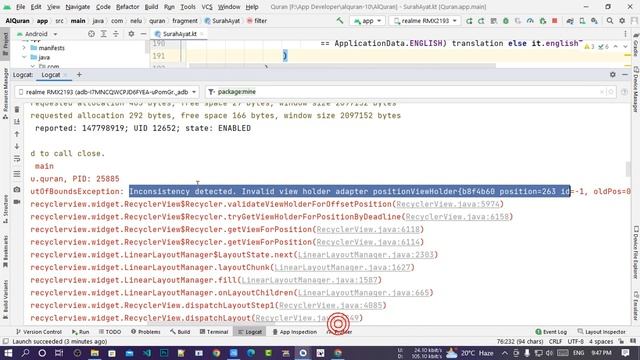Open link LinearLayoutManager.java:665
Image resolution: width=640 pixels, height=360 pixels.
pos(363,293)
